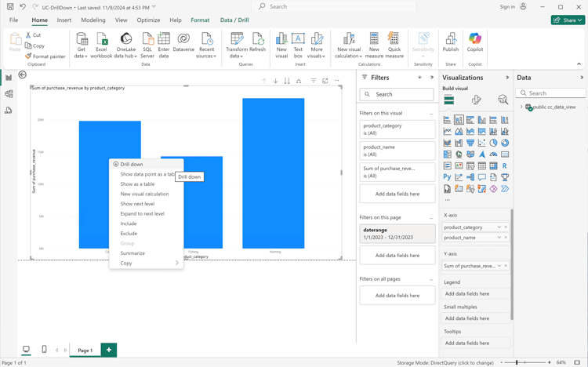Select the matrix visual icon
The width and height of the screenshot is (588, 367).
(x=493, y=166)
